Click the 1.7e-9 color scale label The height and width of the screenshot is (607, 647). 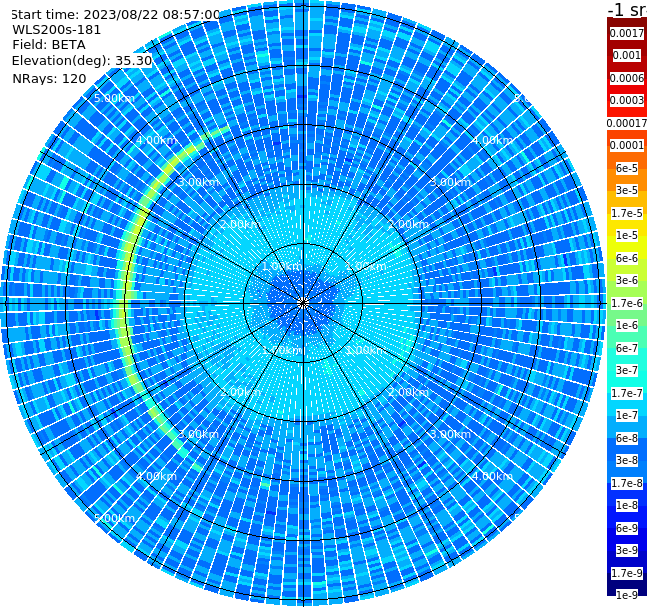(627, 573)
